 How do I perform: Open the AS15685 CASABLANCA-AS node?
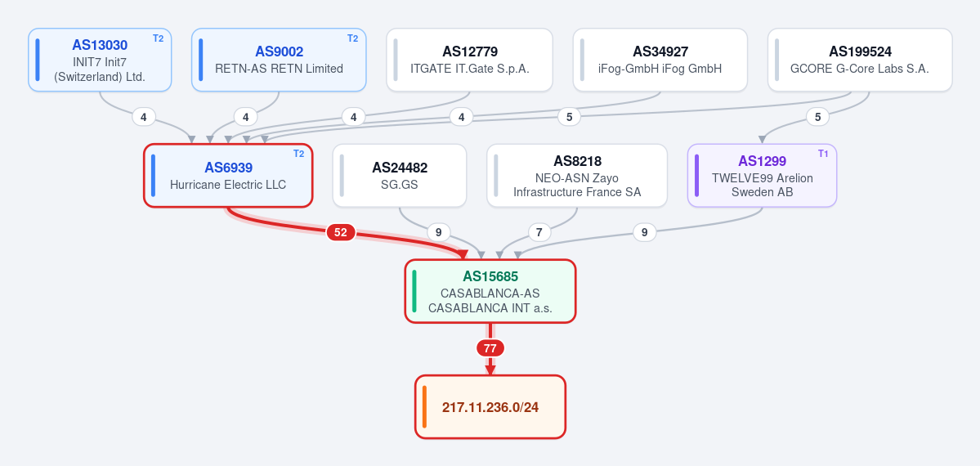490,292
